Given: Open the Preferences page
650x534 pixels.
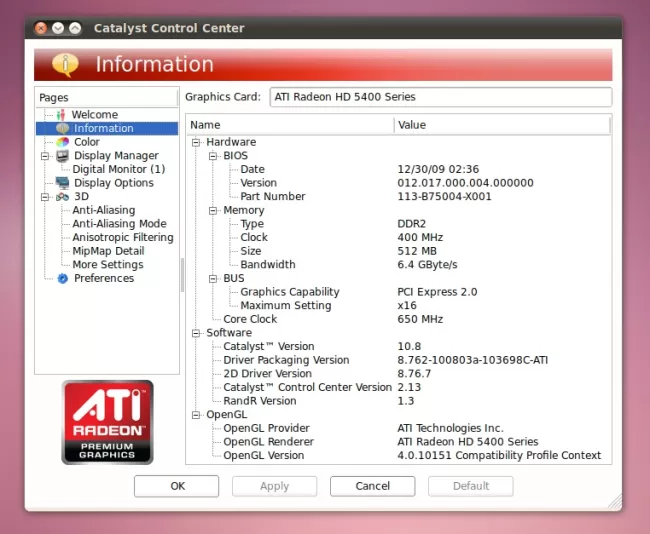Looking at the screenshot, I should (104, 278).
